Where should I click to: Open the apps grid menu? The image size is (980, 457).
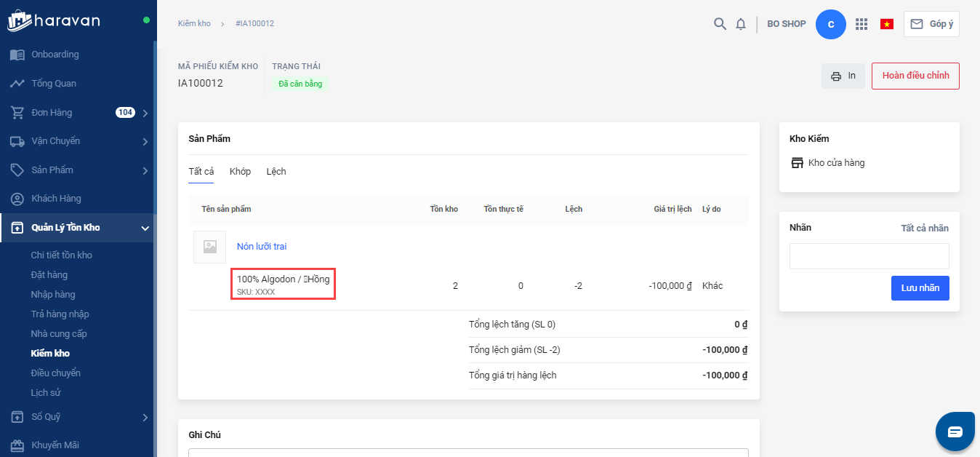(x=861, y=24)
